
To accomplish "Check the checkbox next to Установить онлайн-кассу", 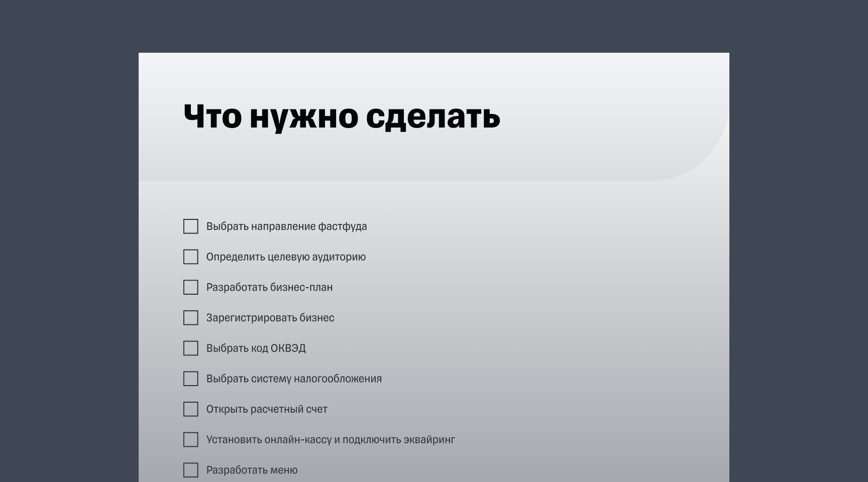I will click(x=191, y=440).
